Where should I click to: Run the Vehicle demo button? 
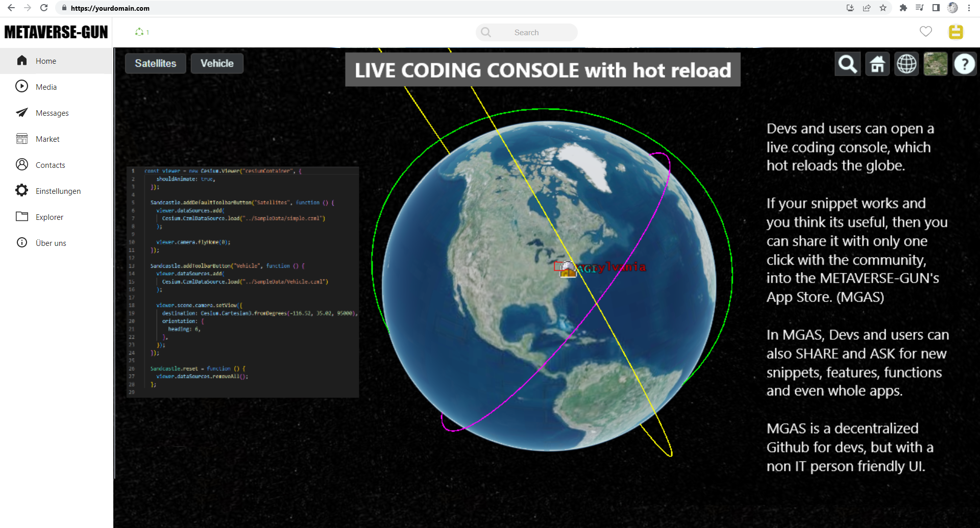[217, 63]
